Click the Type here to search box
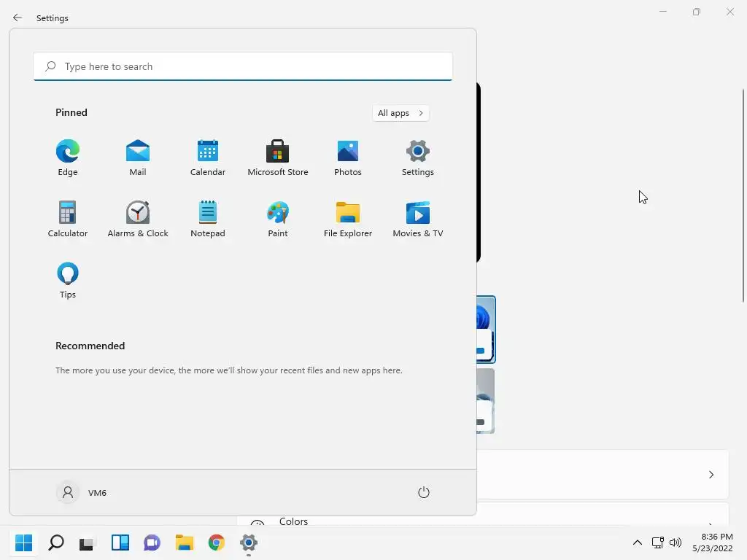This screenshot has width=747, height=560. pyautogui.click(x=243, y=66)
